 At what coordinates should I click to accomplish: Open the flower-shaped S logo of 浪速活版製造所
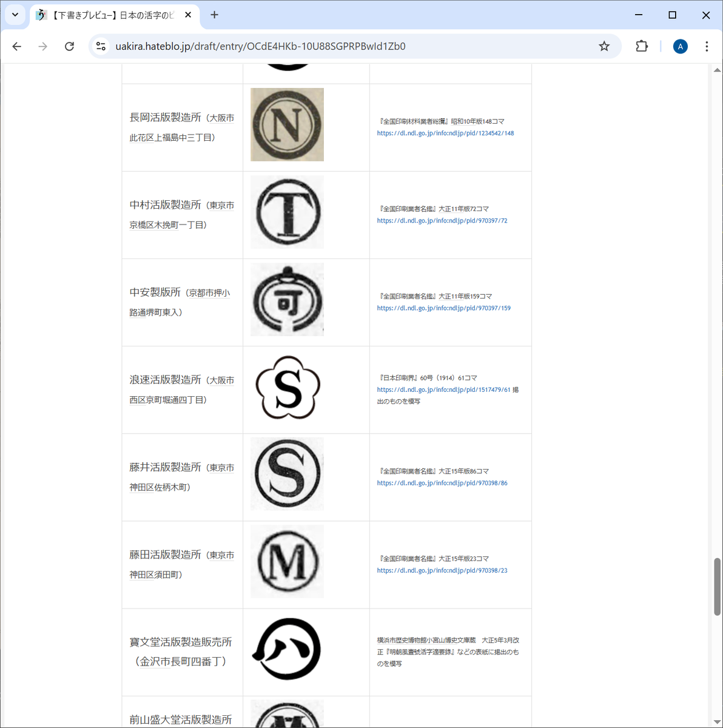tap(288, 387)
